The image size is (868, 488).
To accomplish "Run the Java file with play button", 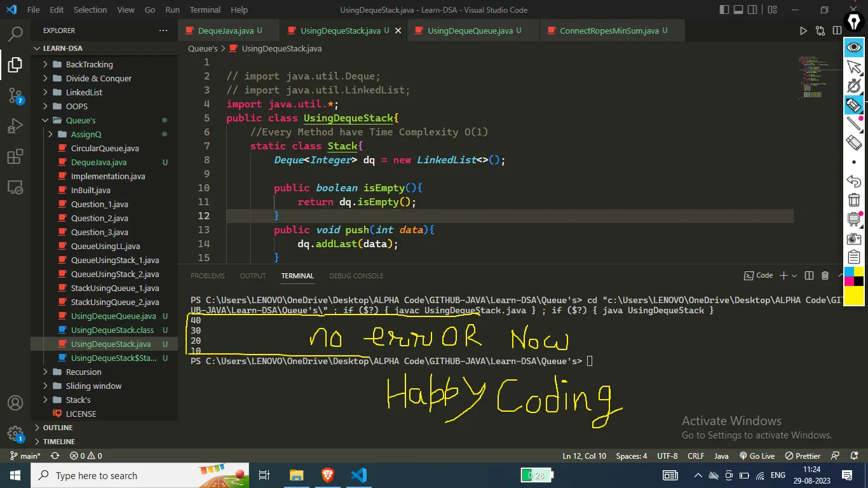I will pyautogui.click(x=803, y=30).
